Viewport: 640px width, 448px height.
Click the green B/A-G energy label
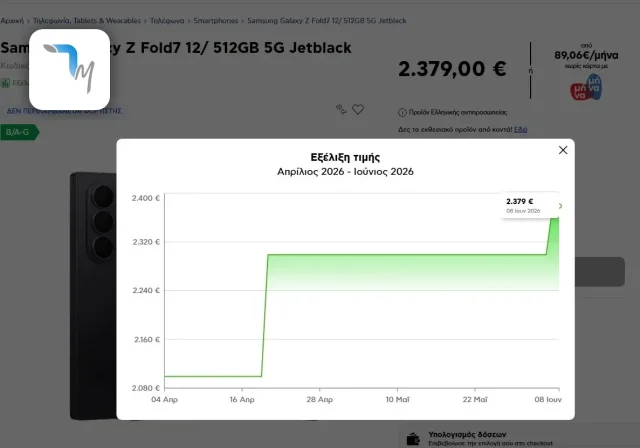tap(20, 132)
